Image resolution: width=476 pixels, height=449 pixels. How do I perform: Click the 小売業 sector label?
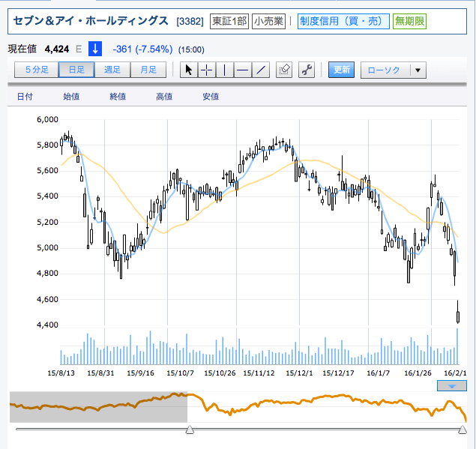click(x=268, y=21)
